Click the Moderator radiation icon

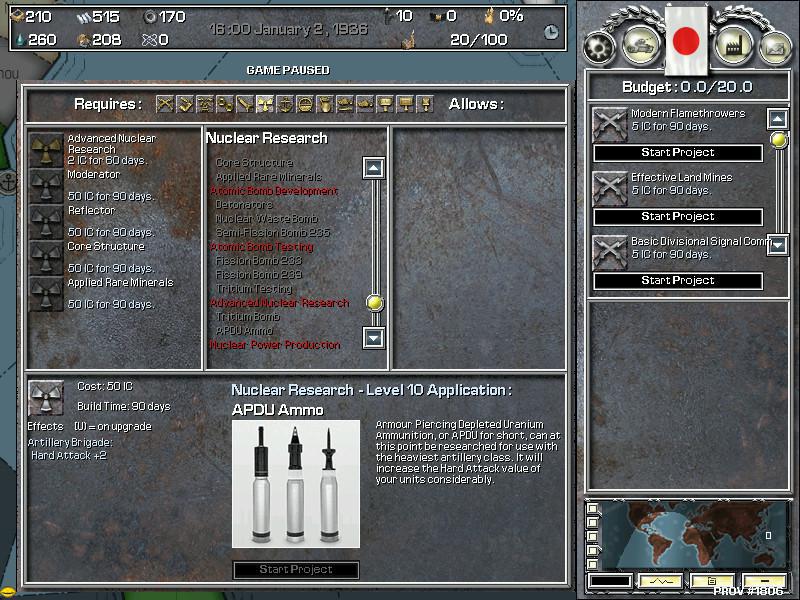click(x=45, y=184)
